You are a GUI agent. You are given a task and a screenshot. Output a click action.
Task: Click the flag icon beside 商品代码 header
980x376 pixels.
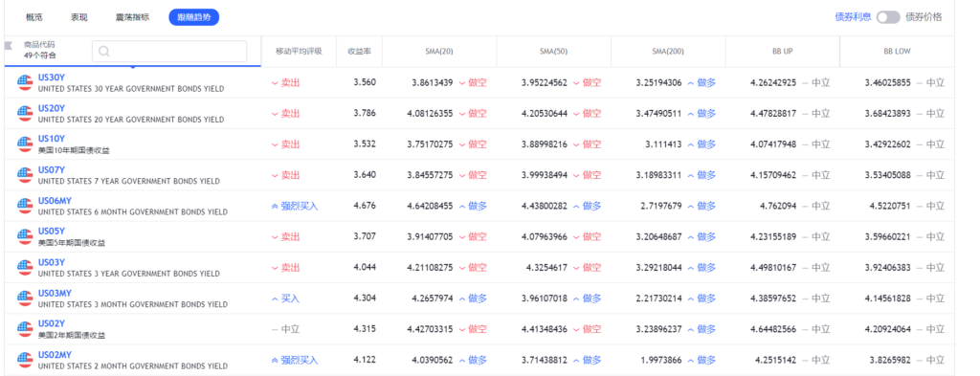[x=9, y=44]
